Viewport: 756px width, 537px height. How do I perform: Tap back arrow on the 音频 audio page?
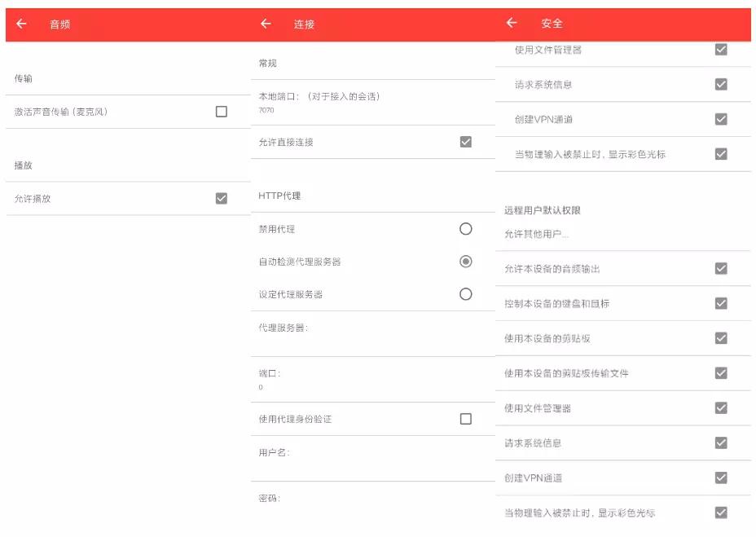click(x=21, y=24)
